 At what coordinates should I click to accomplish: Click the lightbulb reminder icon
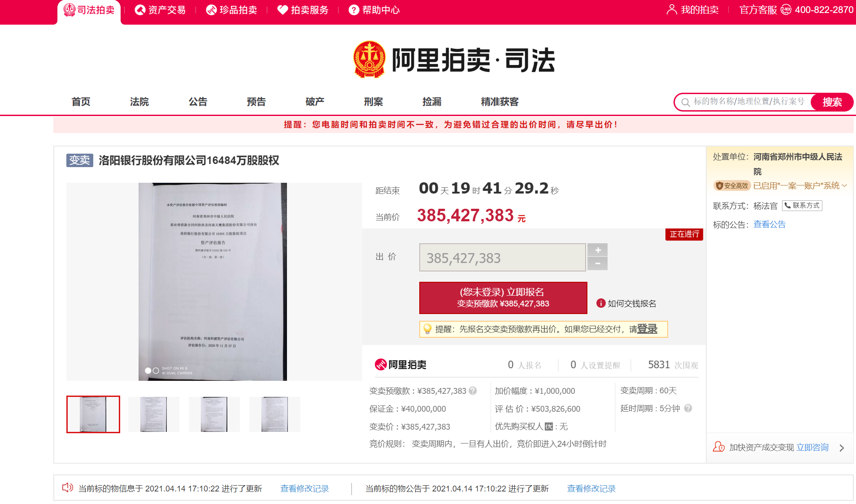pyautogui.click(x=427, y=329)
